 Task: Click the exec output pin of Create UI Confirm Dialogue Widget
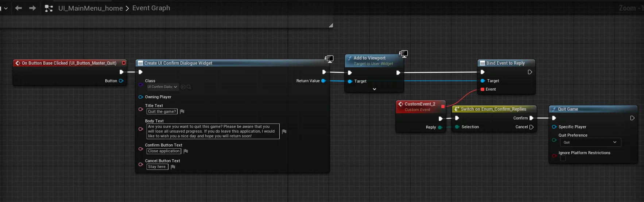pyautogui.click(x=324, y=72)
